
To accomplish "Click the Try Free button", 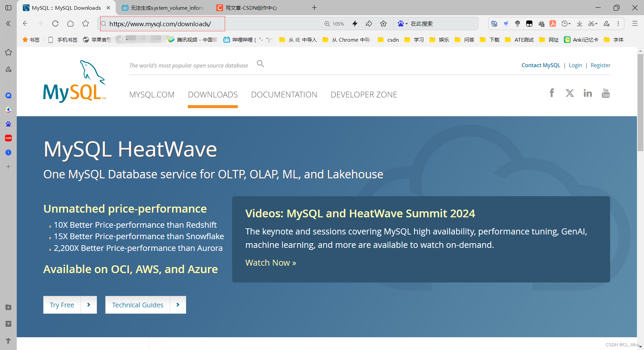I will click(x=62, y=305).
